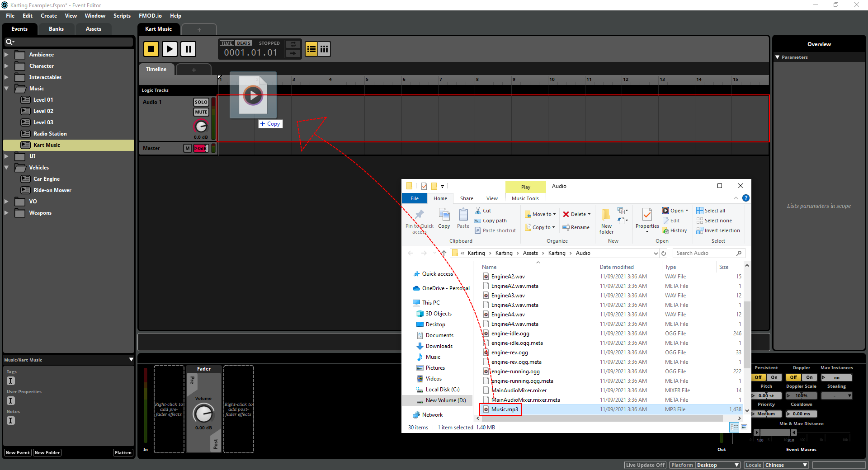This screenshot has height=470, width=868.
Task: Turn Persistent setting On
Action: pyautogui.click(x=774, y=377)
